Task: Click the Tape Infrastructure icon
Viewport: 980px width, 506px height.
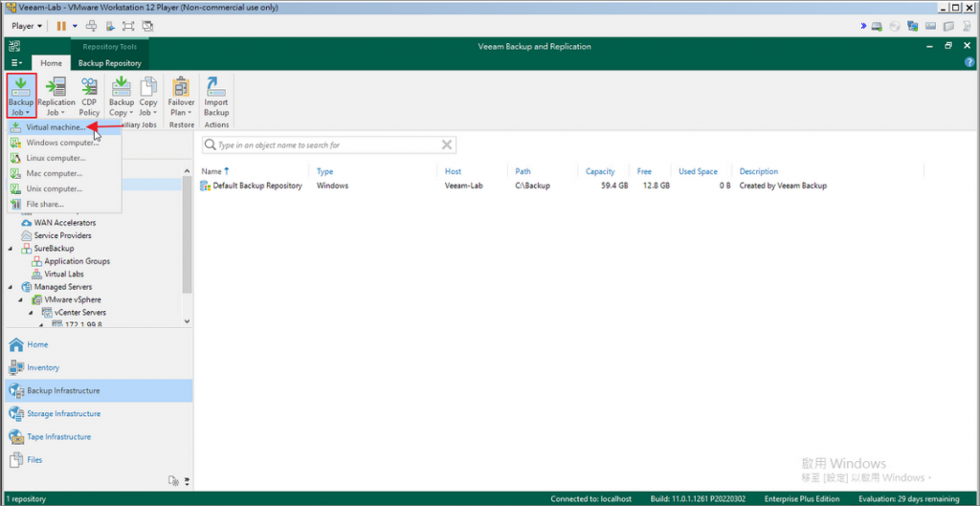Action: 16,437
